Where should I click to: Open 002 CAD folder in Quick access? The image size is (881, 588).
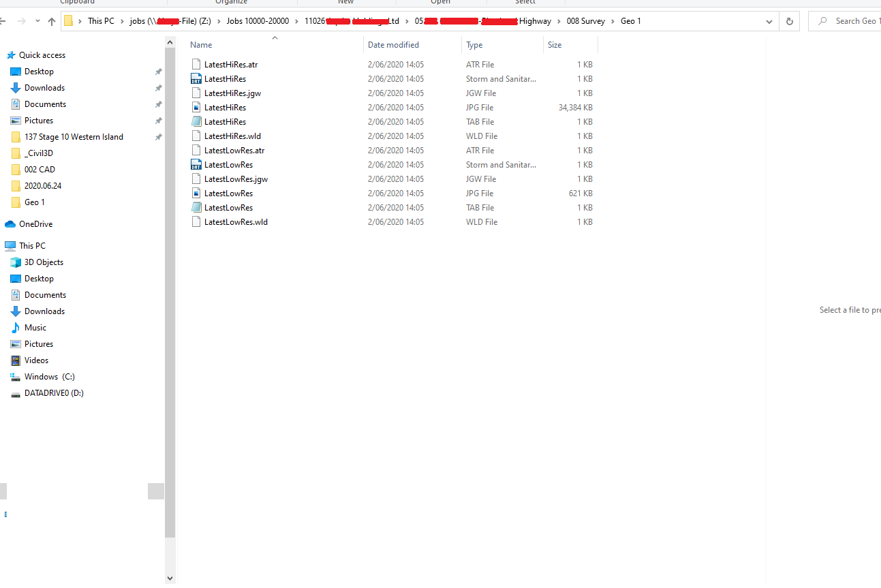click(x=40, y=170)
